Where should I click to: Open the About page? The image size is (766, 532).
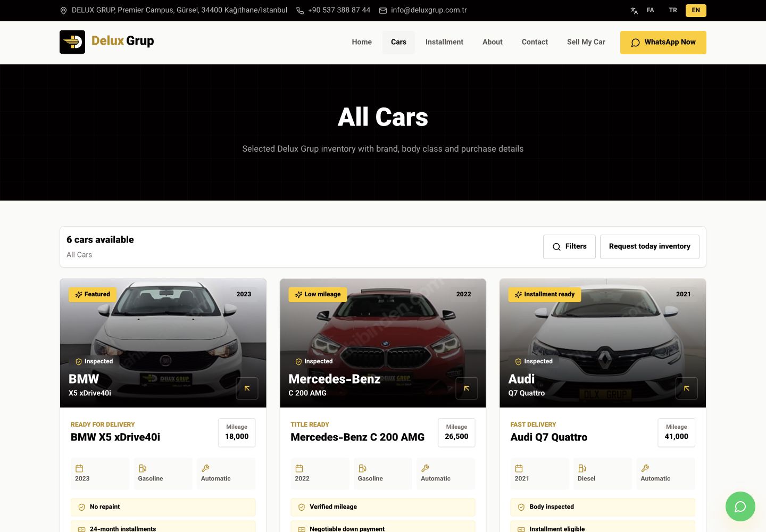(493, 42)
